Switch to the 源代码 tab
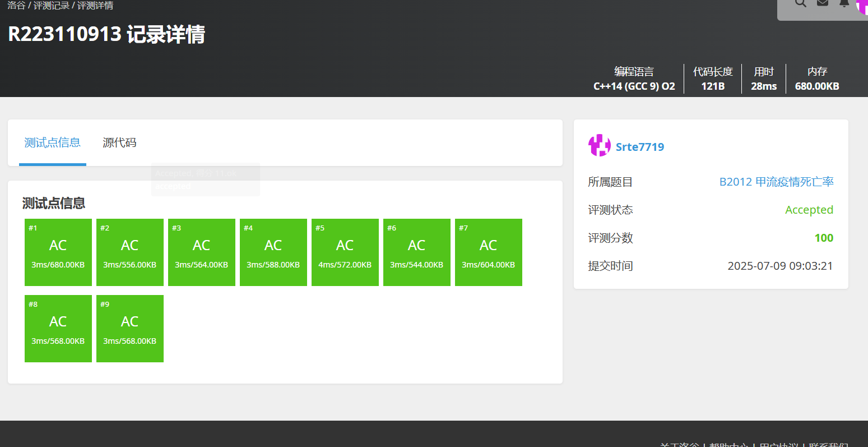The width and height of the screenshot is (868, 447). click(119, 142)
